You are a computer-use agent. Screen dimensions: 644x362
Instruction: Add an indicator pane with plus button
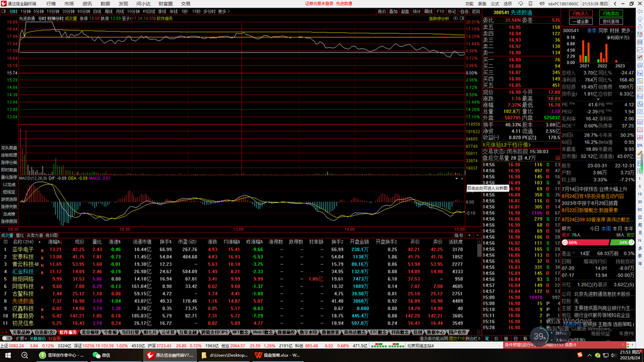point(470,236)
